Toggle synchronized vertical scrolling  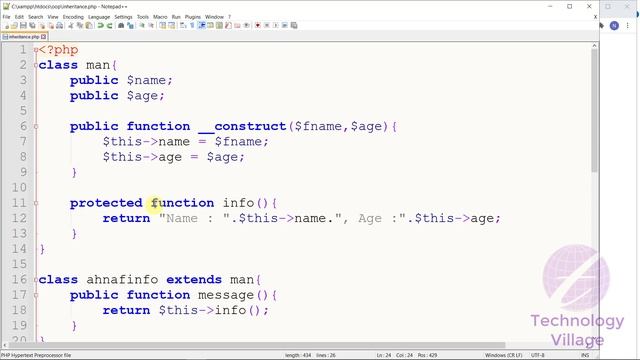pos(163,25)
